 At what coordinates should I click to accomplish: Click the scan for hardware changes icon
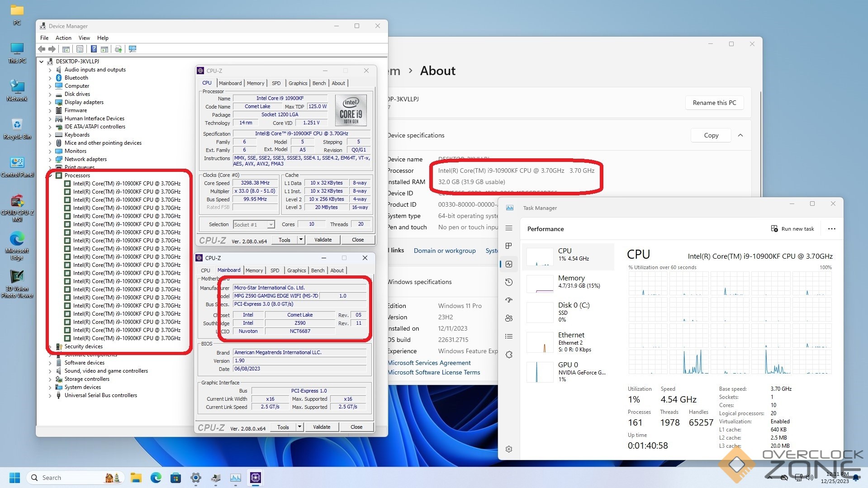133,49
